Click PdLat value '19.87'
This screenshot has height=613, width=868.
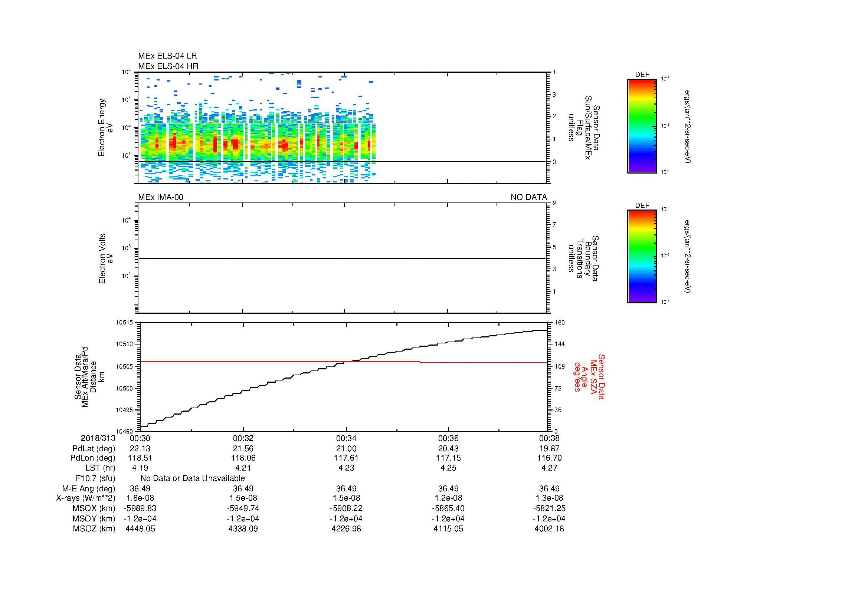tap(549, 449)
